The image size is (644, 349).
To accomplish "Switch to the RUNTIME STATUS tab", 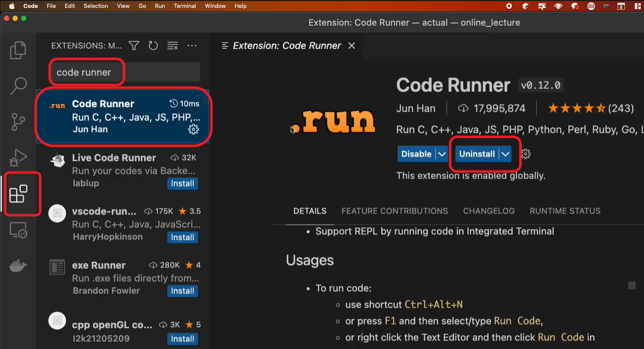I will tap(565, 211).
